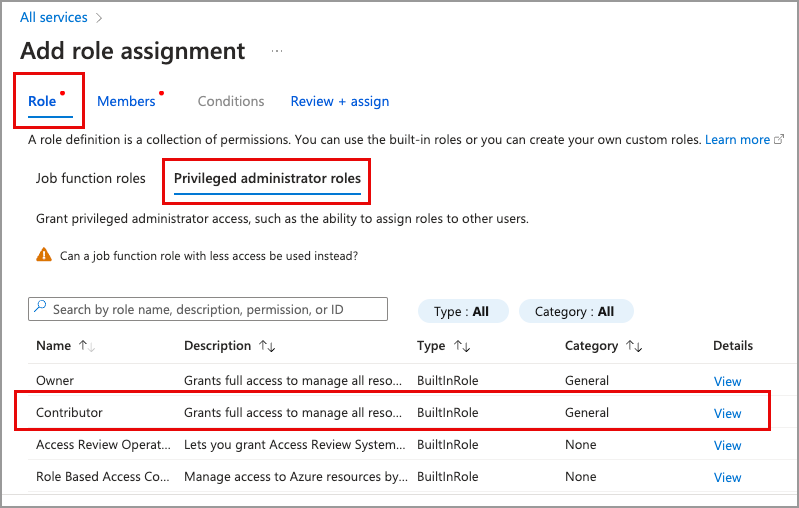Open the Type : All filter
Screen dimensions: 799x508
[x=463, y=311]
